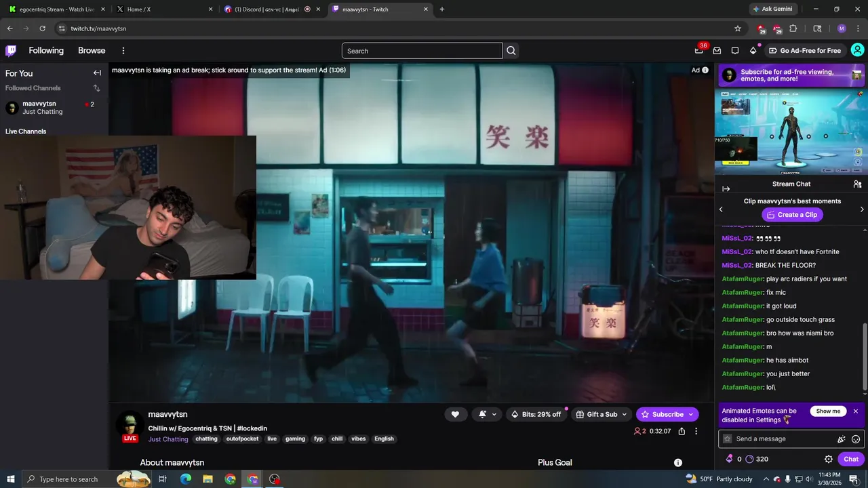Open the three-dot menu beside Browse
This screenshot has height=488, width=868.
pos(123,51)
